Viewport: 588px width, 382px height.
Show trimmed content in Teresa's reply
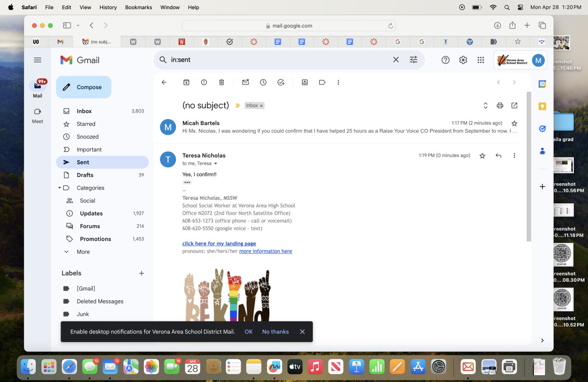point(187,182)
